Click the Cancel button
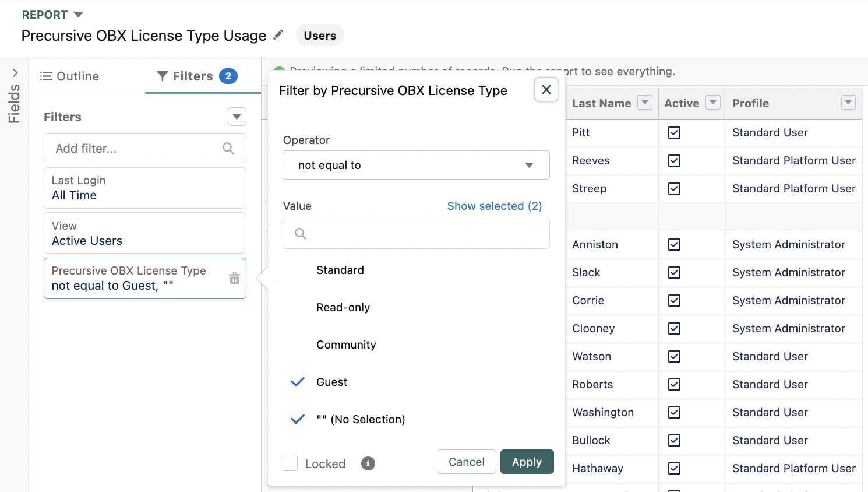Image resolution: width=868 pixels, height=492 pixels. 467,462
